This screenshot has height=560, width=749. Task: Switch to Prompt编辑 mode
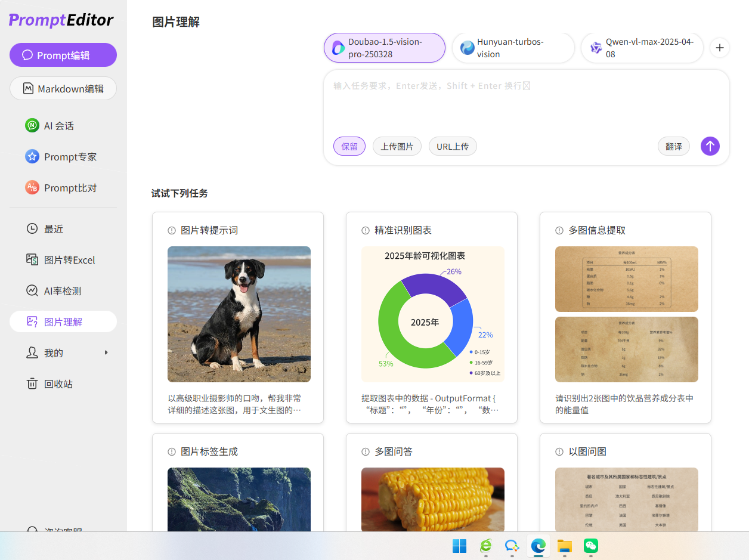tap(63, 55)
